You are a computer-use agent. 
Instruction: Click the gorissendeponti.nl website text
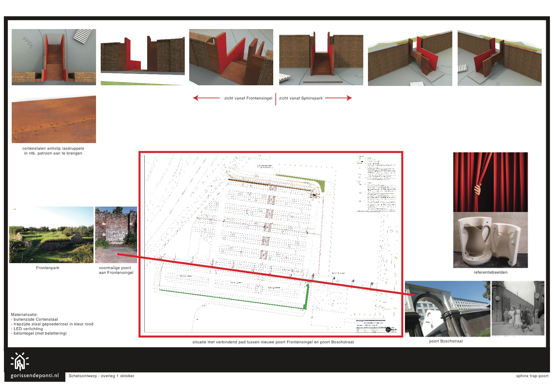click(35, 376)
